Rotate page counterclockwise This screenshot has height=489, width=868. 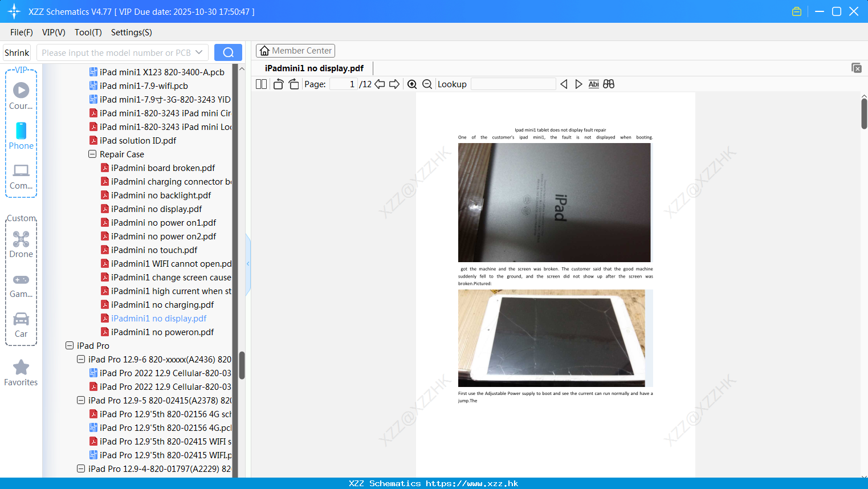click(278, 84)
